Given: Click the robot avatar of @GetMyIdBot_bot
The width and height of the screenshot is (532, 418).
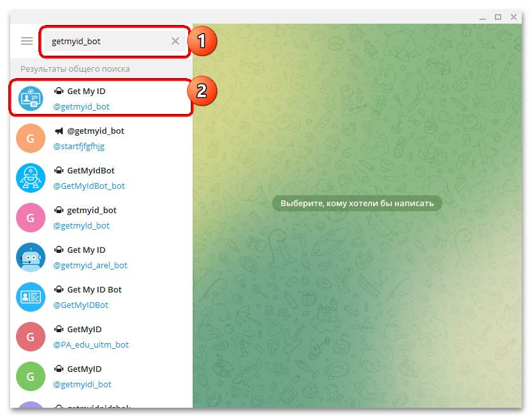Looking at the screenshot, I should click(x=31, y=178).
